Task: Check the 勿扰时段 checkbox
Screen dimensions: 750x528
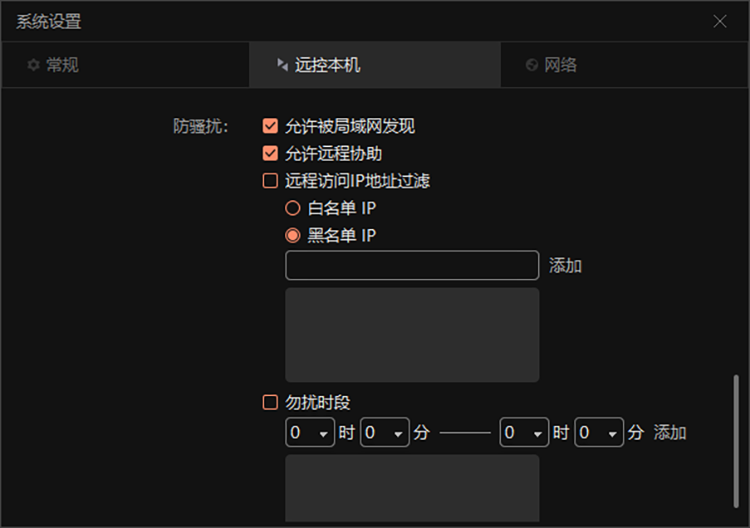Action: pyautogui.click(x=270, y=402)
